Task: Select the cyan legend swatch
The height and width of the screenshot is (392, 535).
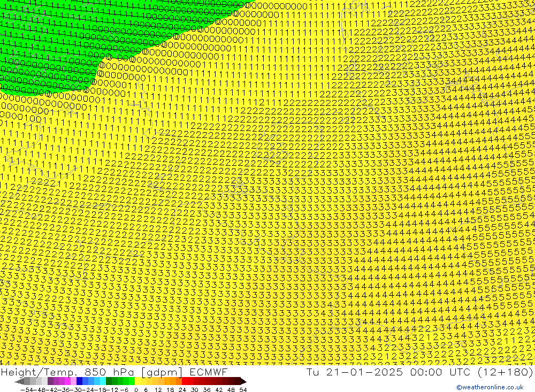Action: 103,381
